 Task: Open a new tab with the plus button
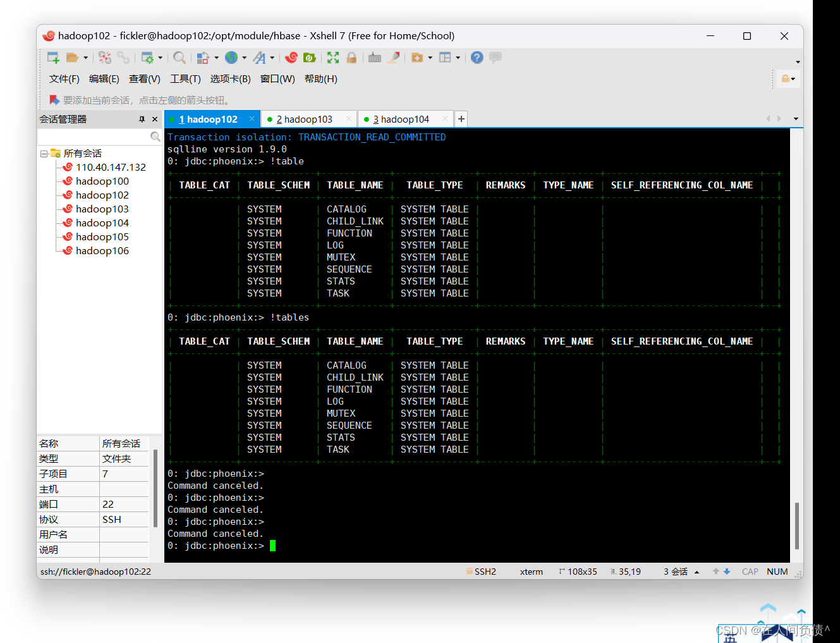point(461,119)
